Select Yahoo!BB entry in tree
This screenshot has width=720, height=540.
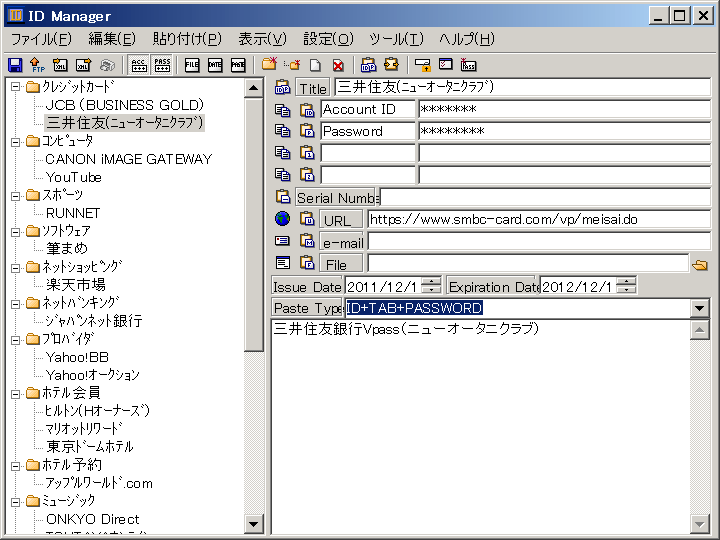coord(77,357)
